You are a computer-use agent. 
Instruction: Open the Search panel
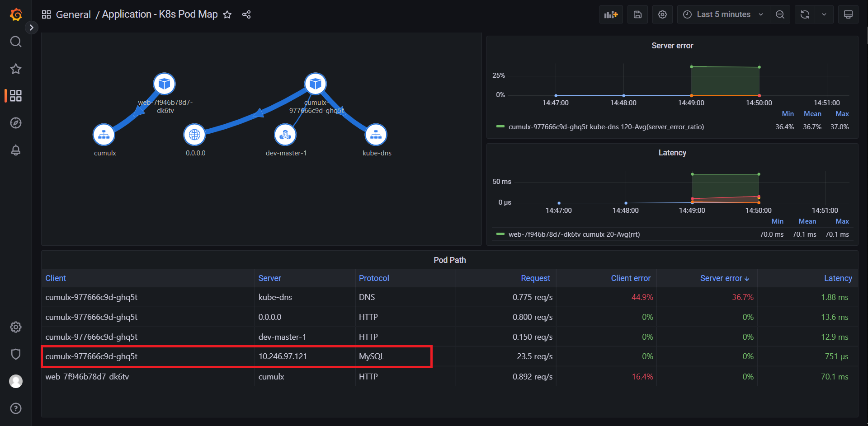click(15, 41)
